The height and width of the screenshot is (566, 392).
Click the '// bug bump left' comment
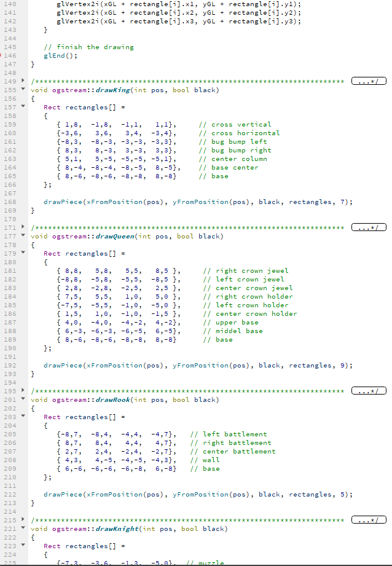coord(233,141)
